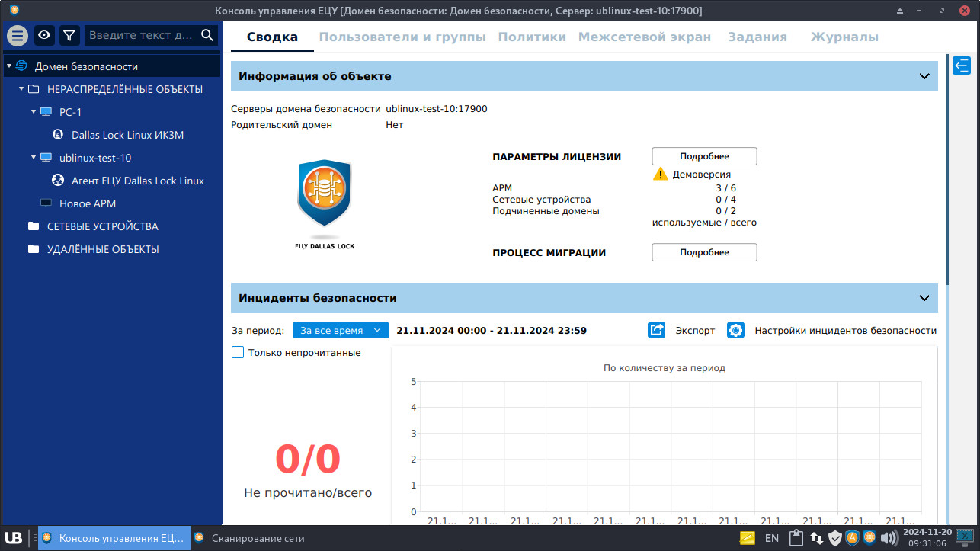Click 'Подробнее' button for license parameters
The height and width of the screenshot is (551, 980).
[704, 156]
